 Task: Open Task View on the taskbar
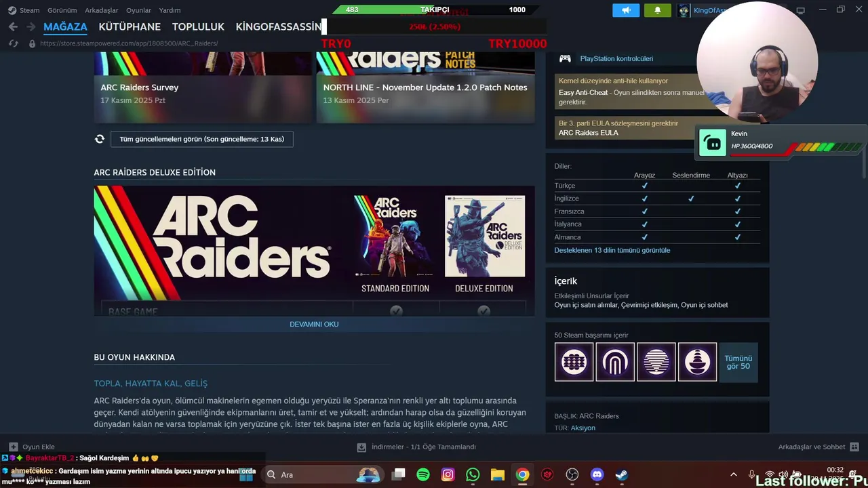[399, 474]
